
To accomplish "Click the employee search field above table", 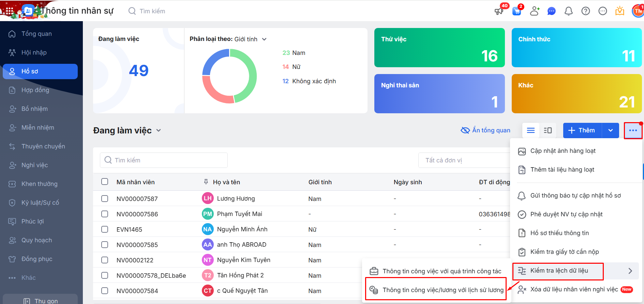I will (164, 160).
